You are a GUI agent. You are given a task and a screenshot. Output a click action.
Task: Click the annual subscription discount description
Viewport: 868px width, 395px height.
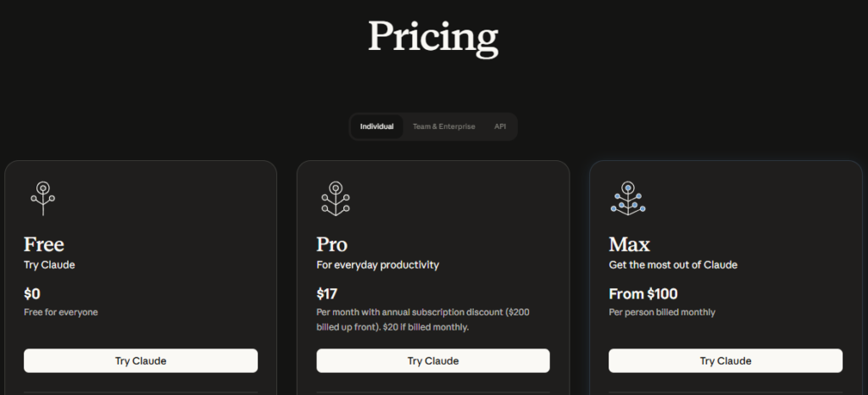422,320
